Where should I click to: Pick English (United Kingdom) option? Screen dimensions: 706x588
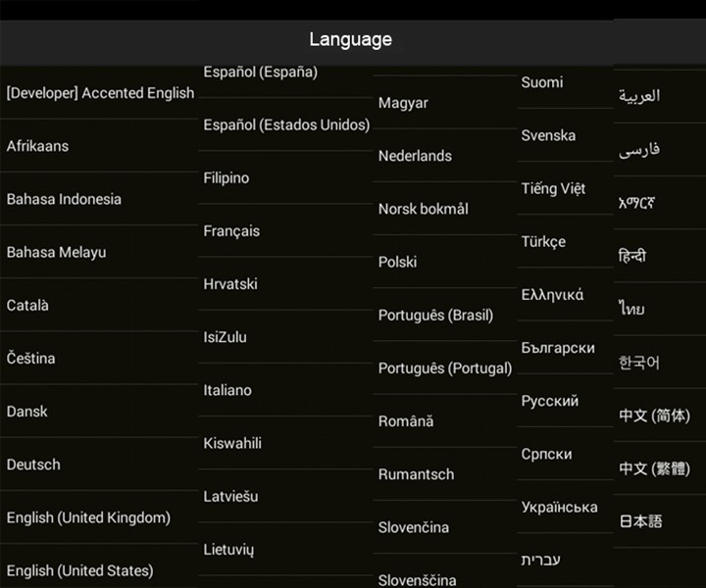click(x=88, y=517)
